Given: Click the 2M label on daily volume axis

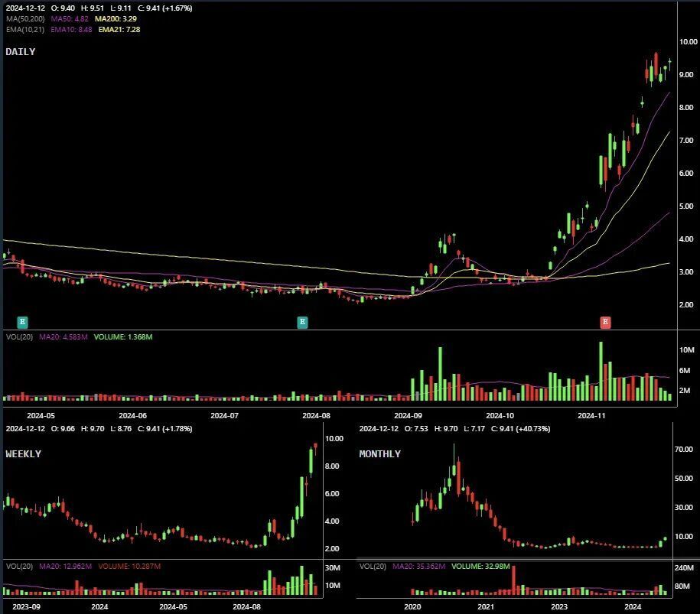Looking at the screenshot, I should 685,391.
